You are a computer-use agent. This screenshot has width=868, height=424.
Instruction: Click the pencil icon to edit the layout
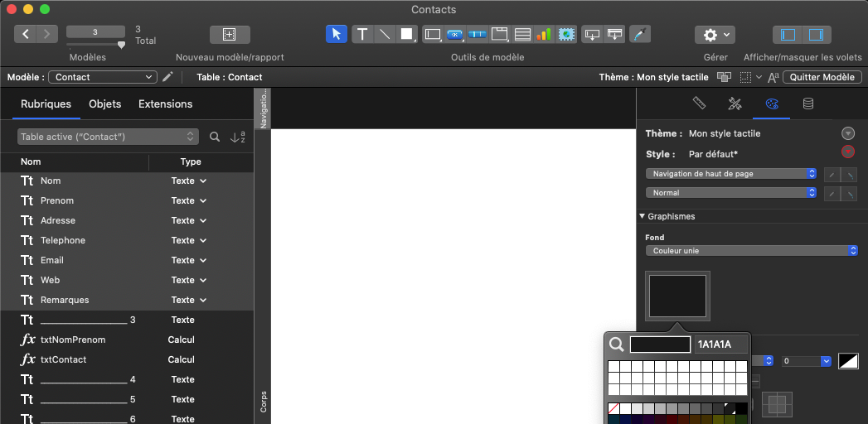[168, 77]
